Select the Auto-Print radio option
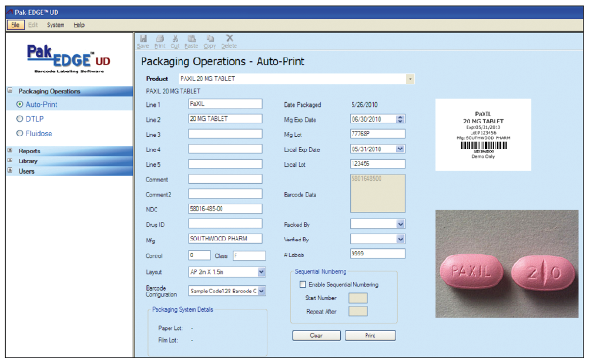Screen dimensions: 590x364 click(x=20, y=105)
